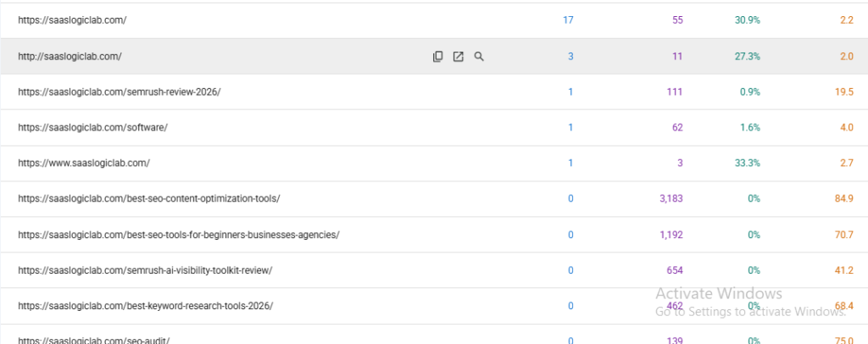Viewport: 868px width, 344px height.
Task: Select the https://saaslogiclab.com/ page row
Action: (434, 20)
